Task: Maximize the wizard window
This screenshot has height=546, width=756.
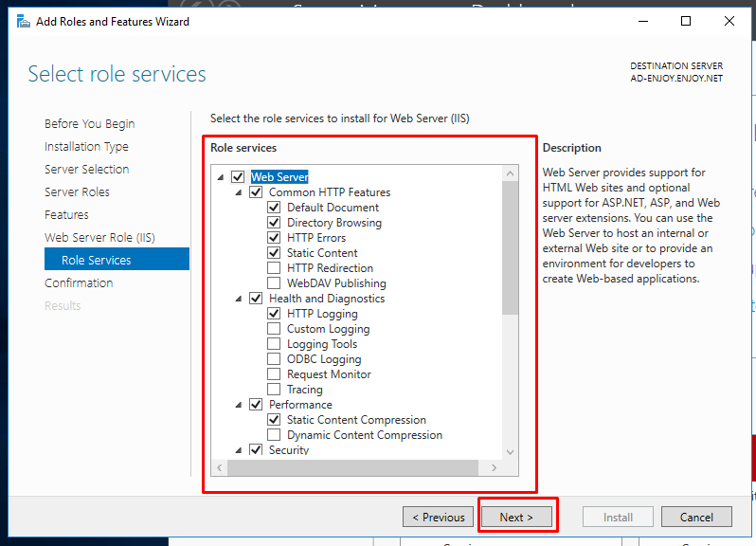Action: 686,21
